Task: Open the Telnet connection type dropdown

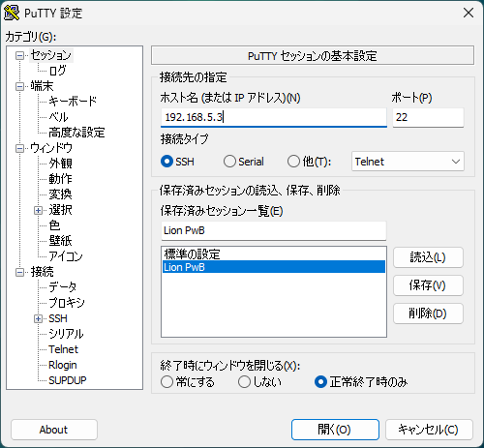Action: coord(408,162)
